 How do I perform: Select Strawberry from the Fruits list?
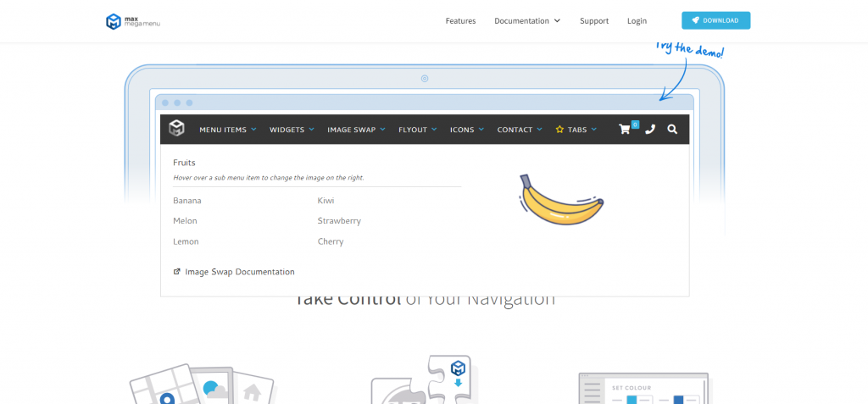(x=339, y=221)
